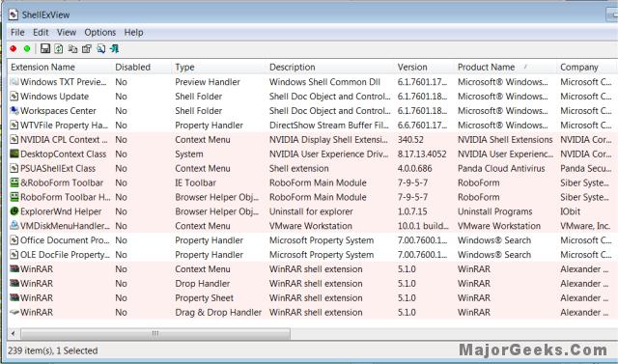Click the 'IObit' company cell
Image resolution: width=618 pixels, height=364 pixels.
coord(571,211)
